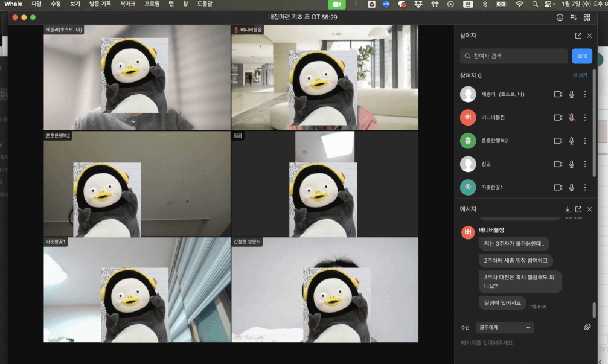This screenshot has width=608, height=364.
Task: Open the 방문 기록 menu
Action: (x=100, y=4)
